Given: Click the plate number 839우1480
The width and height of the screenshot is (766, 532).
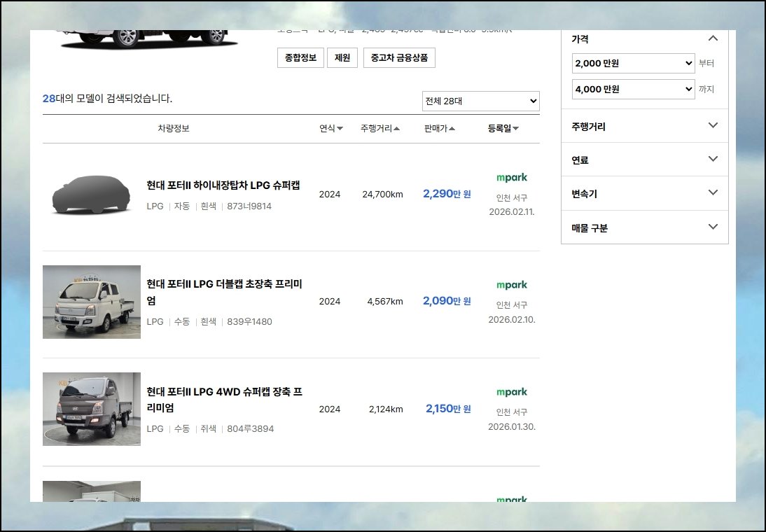Looking at the screenshot, I should coord(250,322).
